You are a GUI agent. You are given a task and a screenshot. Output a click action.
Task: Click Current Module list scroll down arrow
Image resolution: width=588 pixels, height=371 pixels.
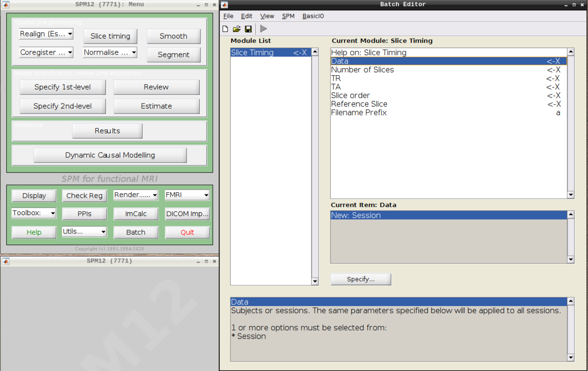pos(571,195)
